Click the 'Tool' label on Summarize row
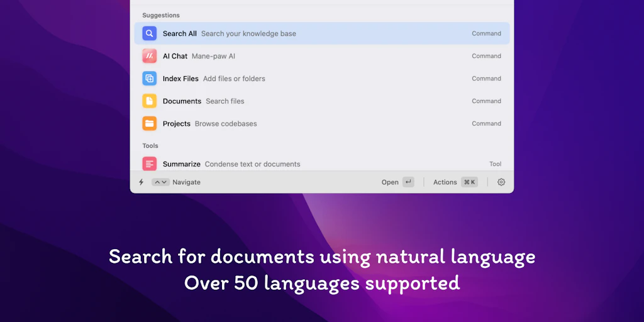This screenshot has height=322, width=644. tap(496, 164)
